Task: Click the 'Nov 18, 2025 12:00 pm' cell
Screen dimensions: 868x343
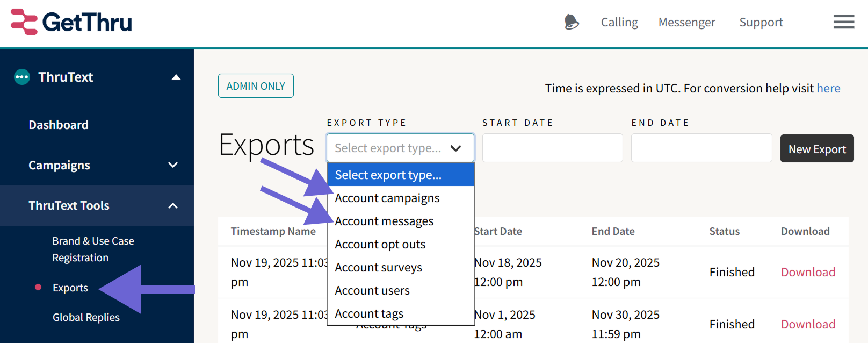Action: coord(508,272)
